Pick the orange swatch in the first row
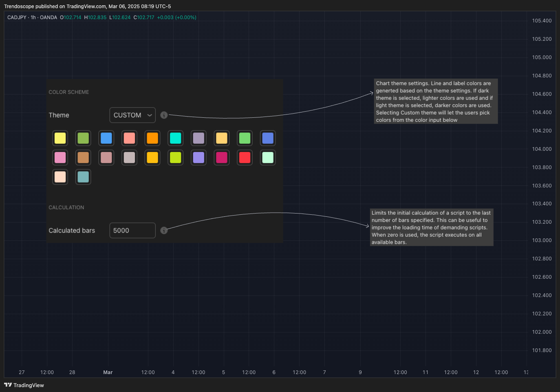The image size is (560, 392). coord(152,138)
